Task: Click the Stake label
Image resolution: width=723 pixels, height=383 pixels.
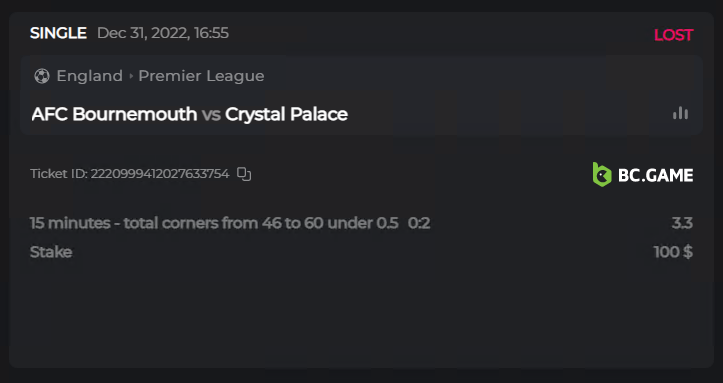Action: (x=51, y=252)
